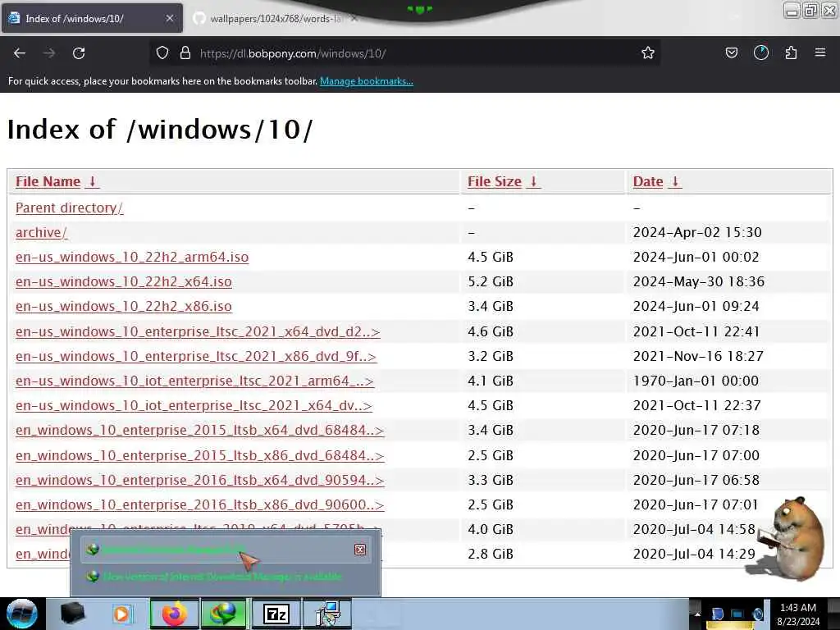This screenshot has height=630, width=840.
Task: Click enterprise_ltsc_2021_x86_dvd_9f link
Action: pos(196,356)
